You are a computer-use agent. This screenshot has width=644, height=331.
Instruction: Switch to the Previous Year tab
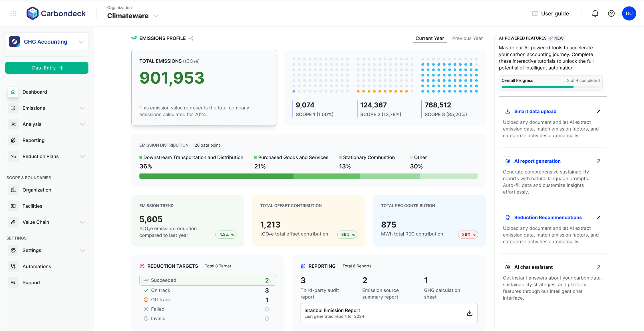click(x=467, y=38)
